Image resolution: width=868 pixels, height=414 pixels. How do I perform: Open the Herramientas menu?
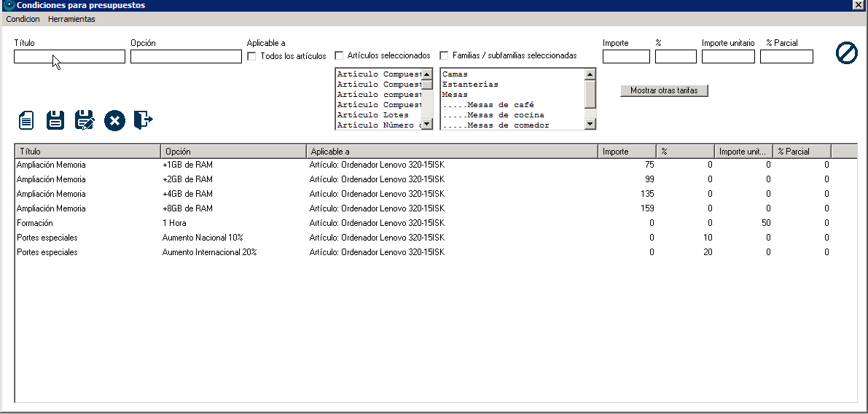pos(71,19)
